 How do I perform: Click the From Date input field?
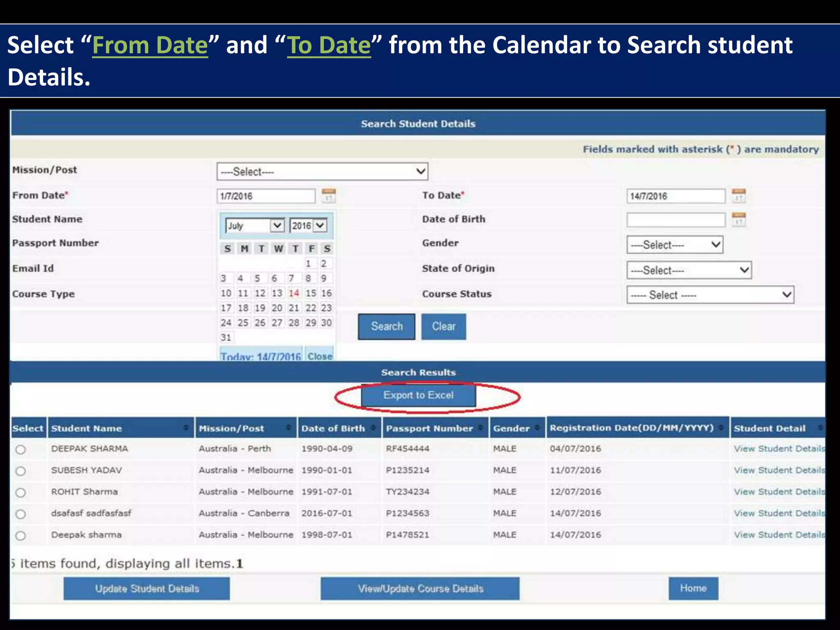pyautogui.click(x=266, y=196)
